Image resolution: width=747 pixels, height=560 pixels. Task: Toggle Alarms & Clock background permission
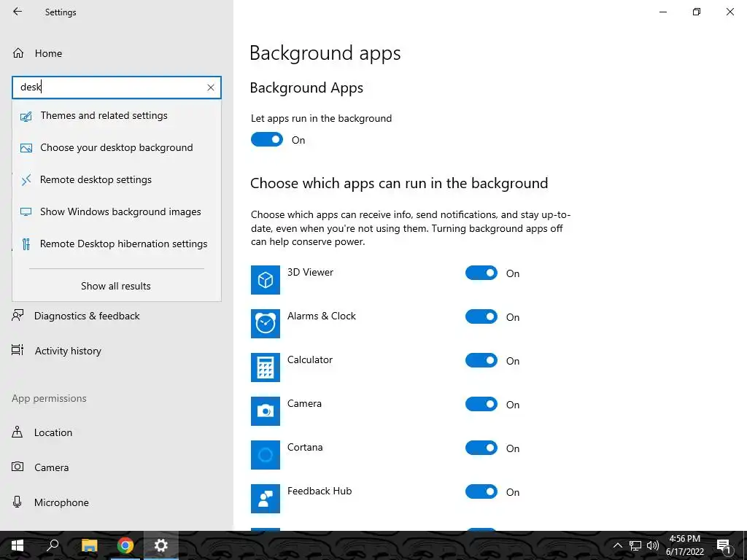pyautogui.click(x=481, y=316)
